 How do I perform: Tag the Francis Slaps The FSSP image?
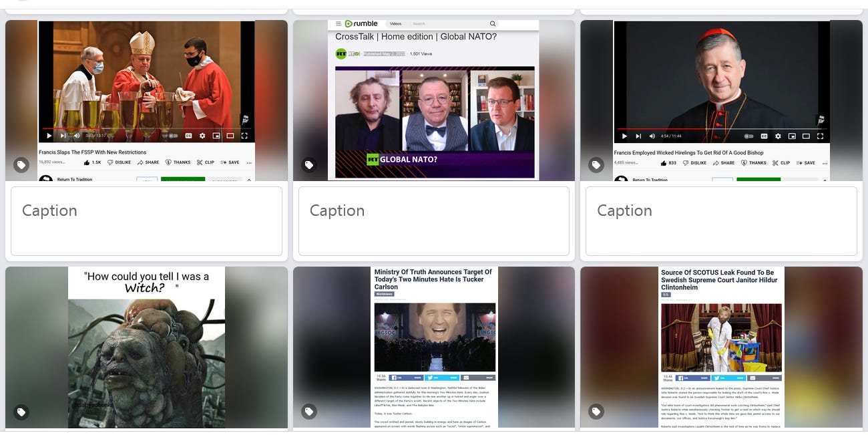coord(21,164)
